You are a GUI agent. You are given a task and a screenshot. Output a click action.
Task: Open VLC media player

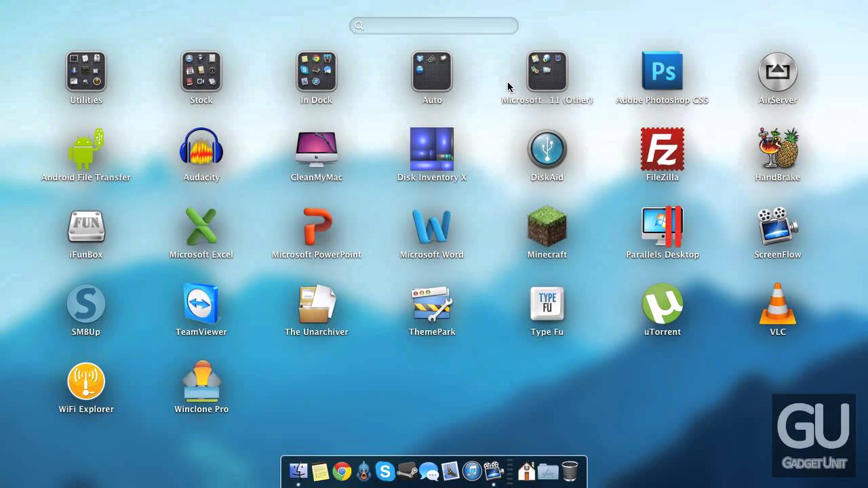(x=778, y=303)
